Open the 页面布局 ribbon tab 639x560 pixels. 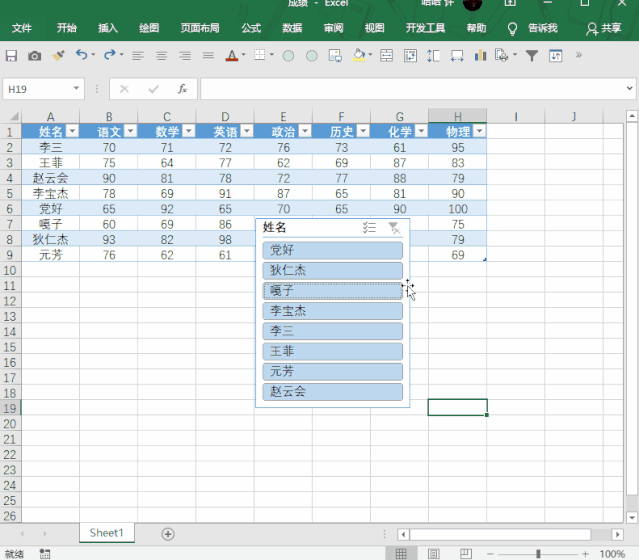200,28
